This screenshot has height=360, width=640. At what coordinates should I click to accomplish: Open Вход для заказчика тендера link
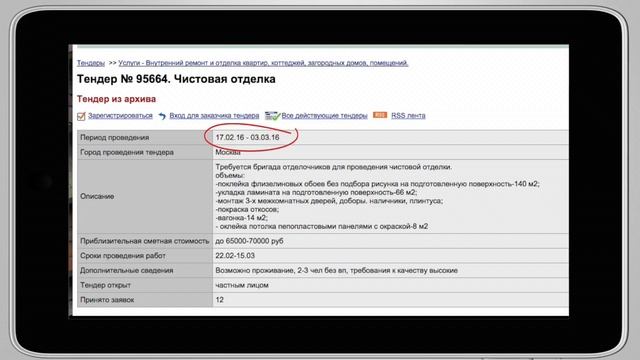click(214, 116)
